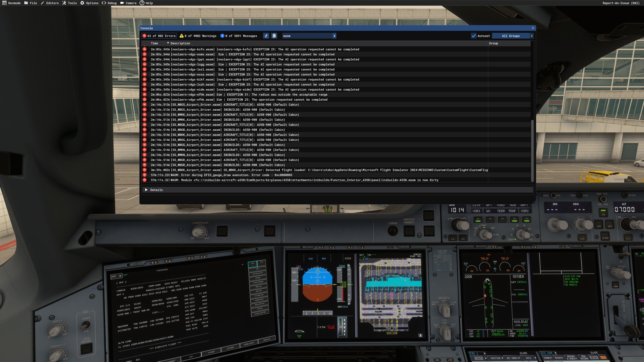Click the Tools wrench icon
Viewport: 644px width, 362px height.
pos(64,3)
